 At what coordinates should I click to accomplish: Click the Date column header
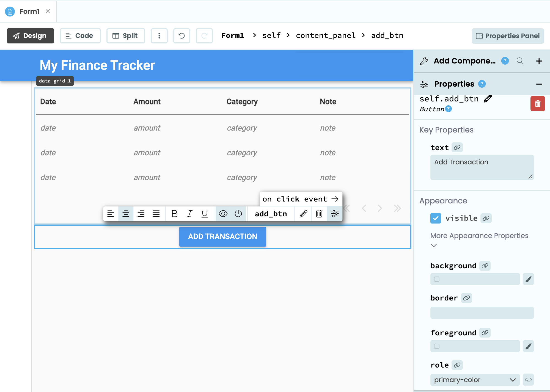coord(48,102)
